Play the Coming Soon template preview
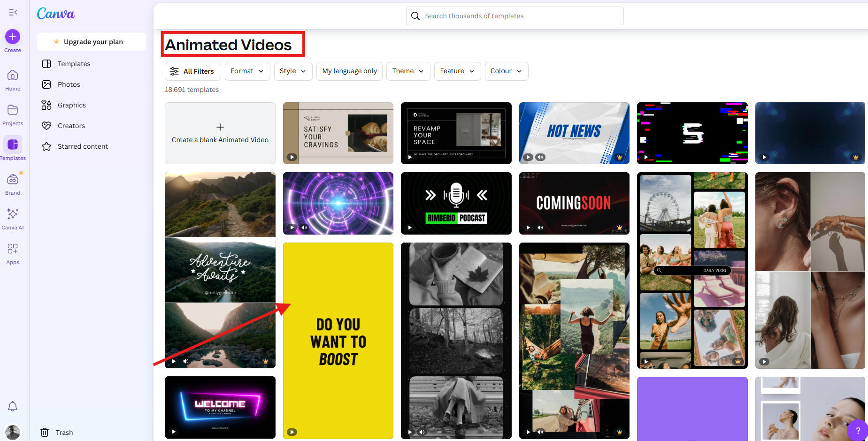The image size is (868, 441). coord(527,227)
